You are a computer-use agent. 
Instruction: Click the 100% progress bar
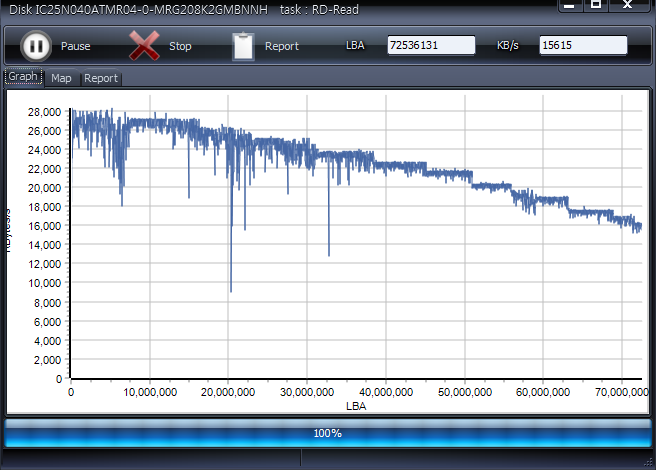328,433
